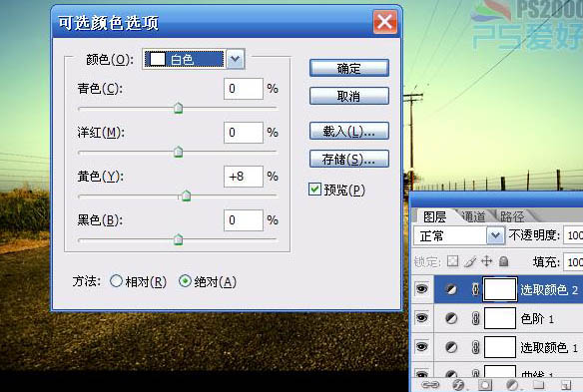Screen dimensions: 583x392
Task: Click the lock image pixels brush icon
Action: point(470,261)
